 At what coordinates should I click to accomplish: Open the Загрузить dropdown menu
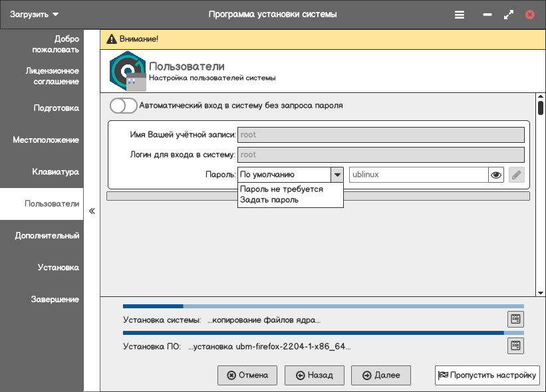click(35, 14)
